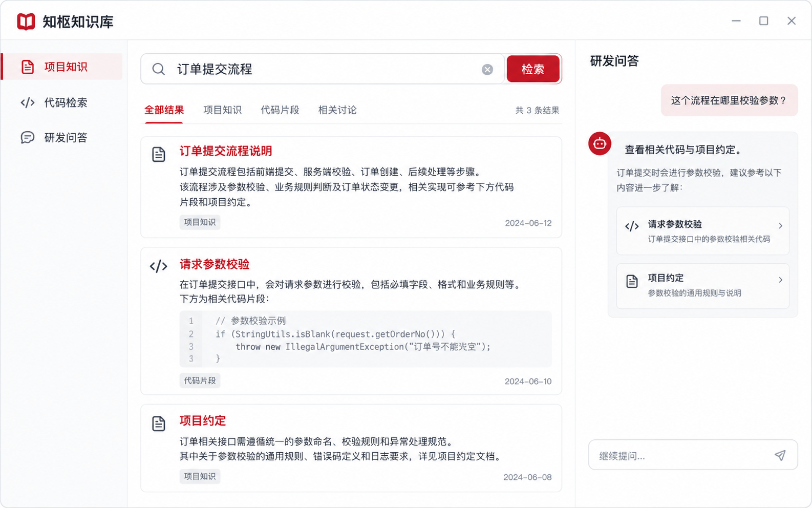812x508 pixels.
Task: Click the date 2024-06-10
Action: pos(528,382)
